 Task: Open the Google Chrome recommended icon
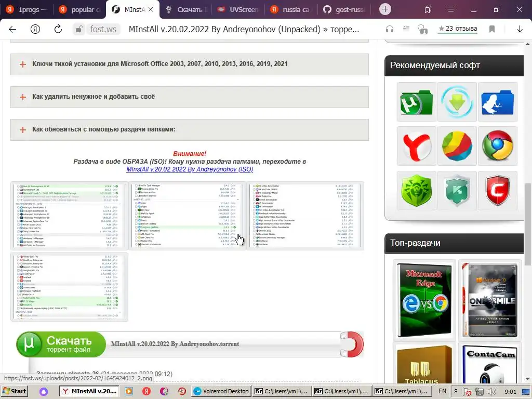coord(497,146)
